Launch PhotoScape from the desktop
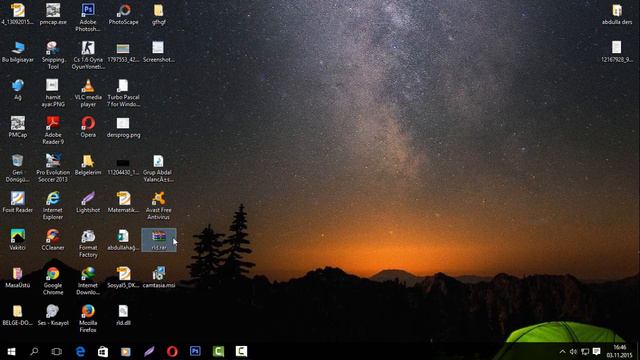 123,14
